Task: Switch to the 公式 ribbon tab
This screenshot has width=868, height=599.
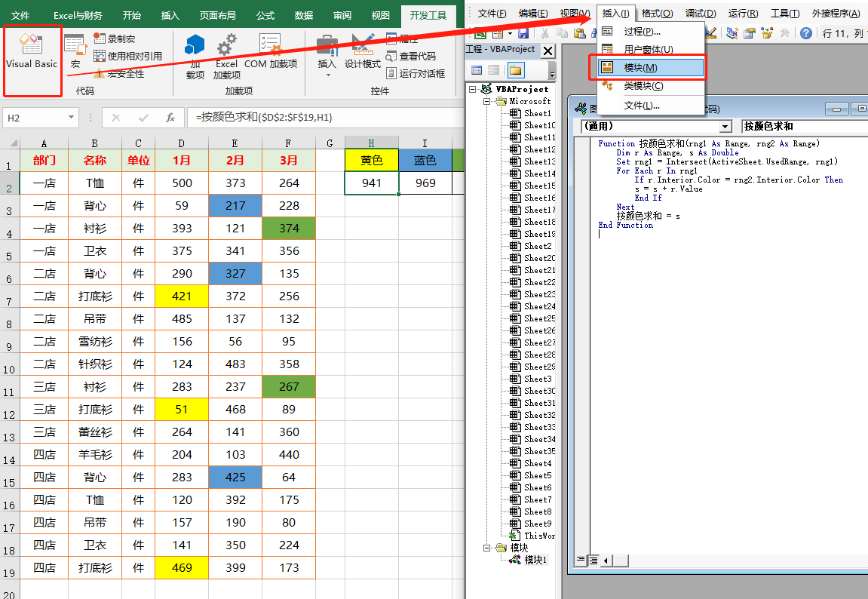Action: 265,16
